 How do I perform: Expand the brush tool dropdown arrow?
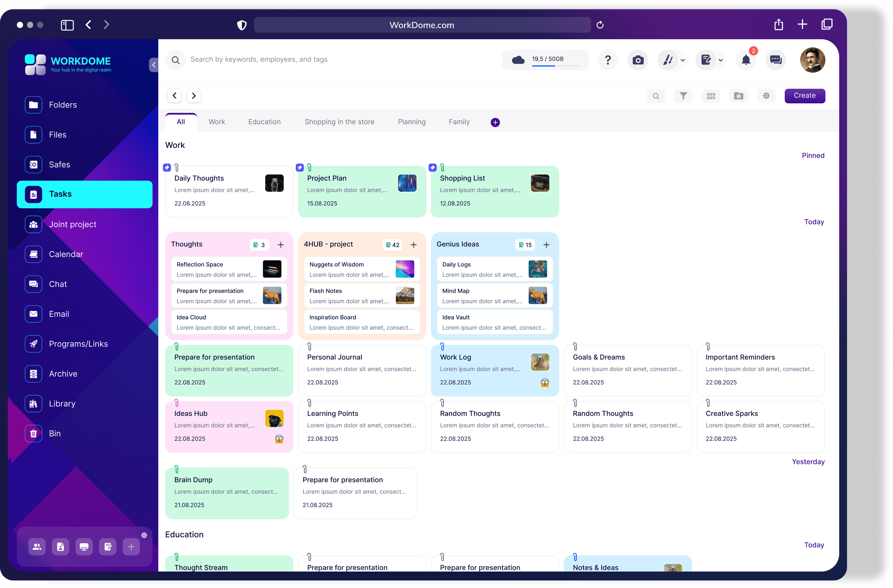tap(683, 60)
